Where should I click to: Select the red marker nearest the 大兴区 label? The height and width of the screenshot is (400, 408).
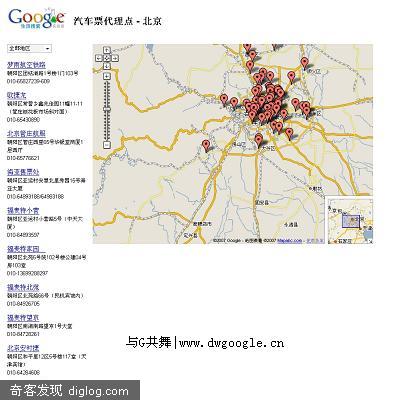click(259, 141)
